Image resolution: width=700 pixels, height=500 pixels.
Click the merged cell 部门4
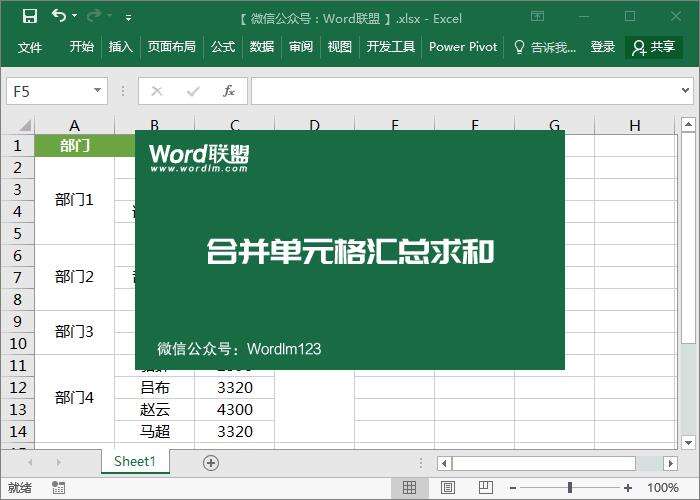point(75,398)
